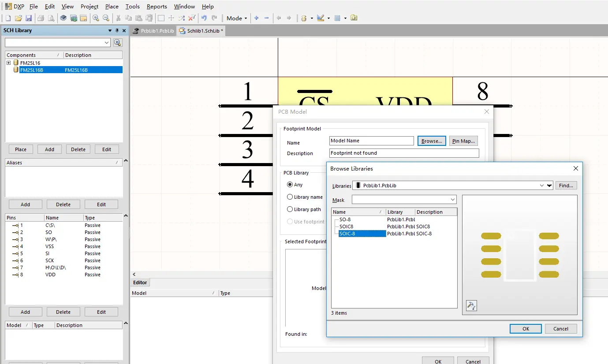Switch to the PcbLib1.PcbLib tab
The width and height of the screenshot is (608, 364).
154,31
